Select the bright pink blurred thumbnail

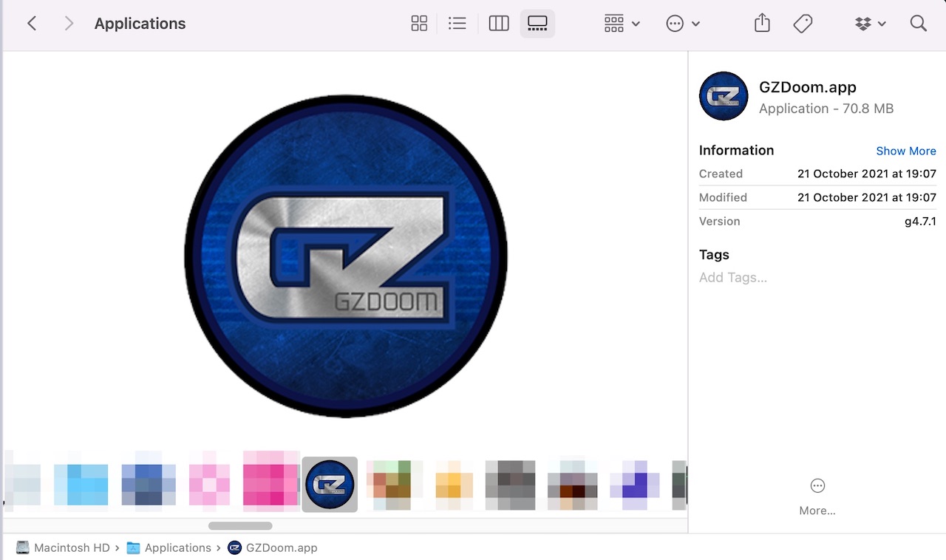click(x=271, y=479)
